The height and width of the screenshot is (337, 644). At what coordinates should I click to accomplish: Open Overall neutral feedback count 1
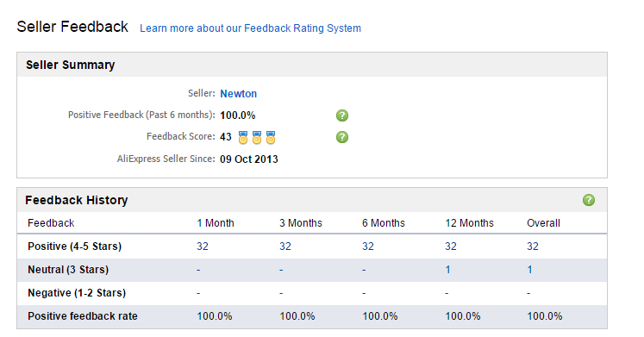click(x=530, y=270)
